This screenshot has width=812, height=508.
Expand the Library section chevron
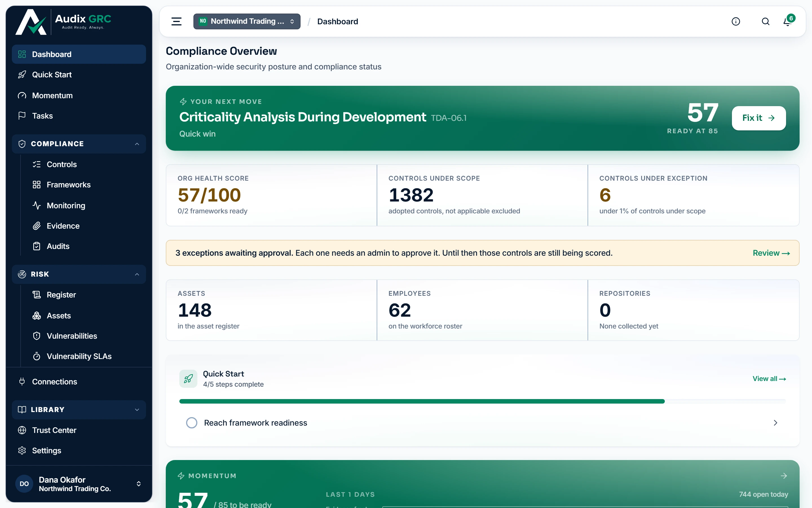137,410
